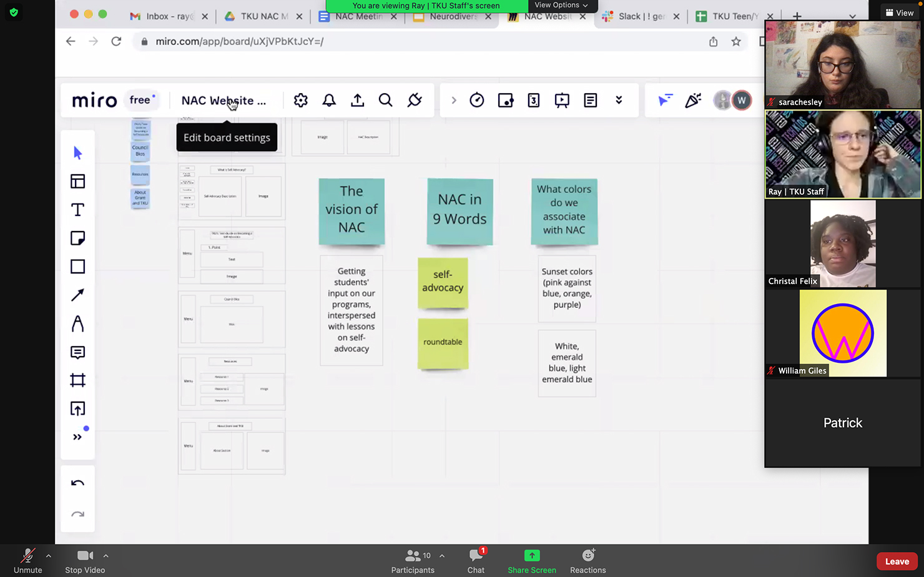
Task: Select the yellow self-advocacy sticky note
Action: pyautogui.click(x=443, y=282)
